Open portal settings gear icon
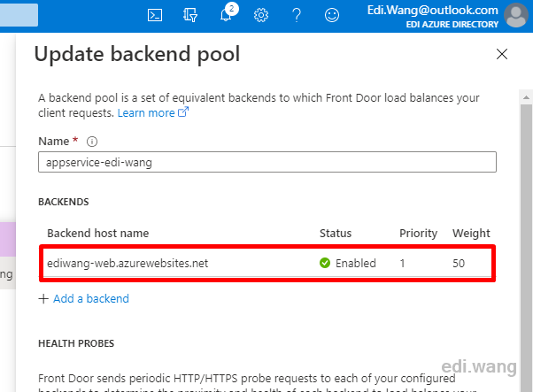Image resolution: width=533 pixels, height=392 pixels. point(261,15)
